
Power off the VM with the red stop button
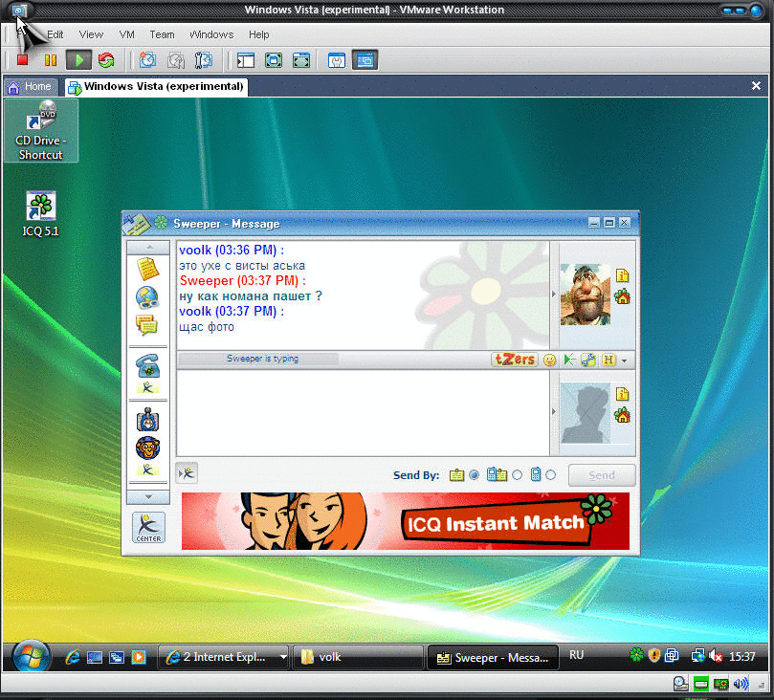(x=22, y=60)
